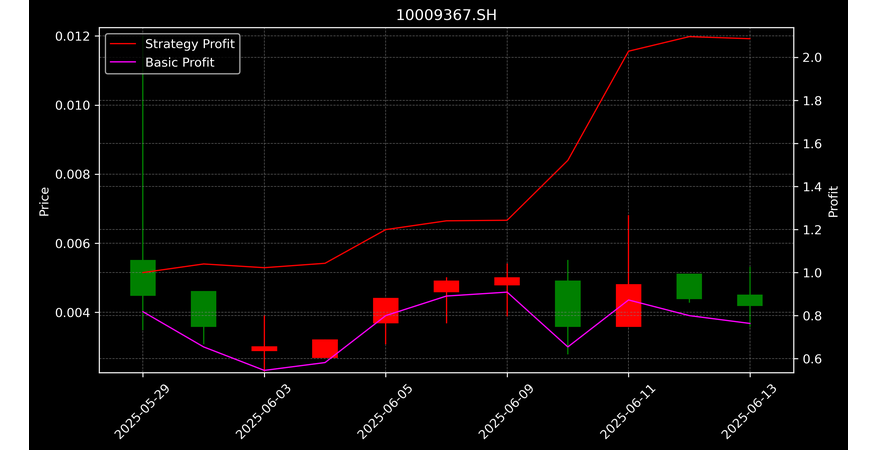Click the 1.2 profit tick label
878x450 pixels.
[x=811, y=229]
